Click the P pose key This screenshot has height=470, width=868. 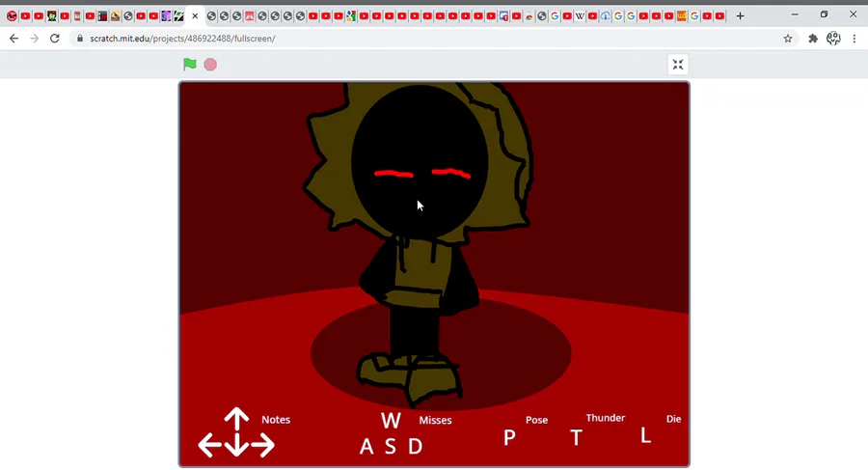coord(509,438)
